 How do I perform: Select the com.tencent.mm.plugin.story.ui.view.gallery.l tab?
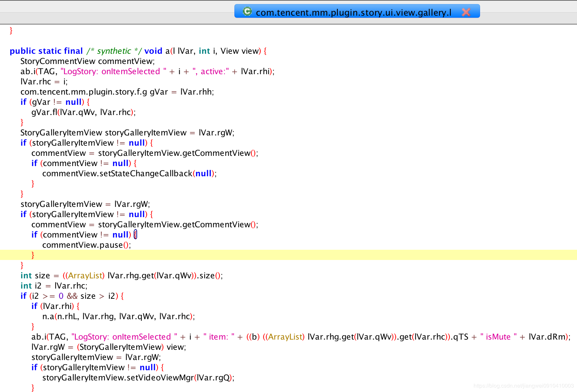point(357,11)
